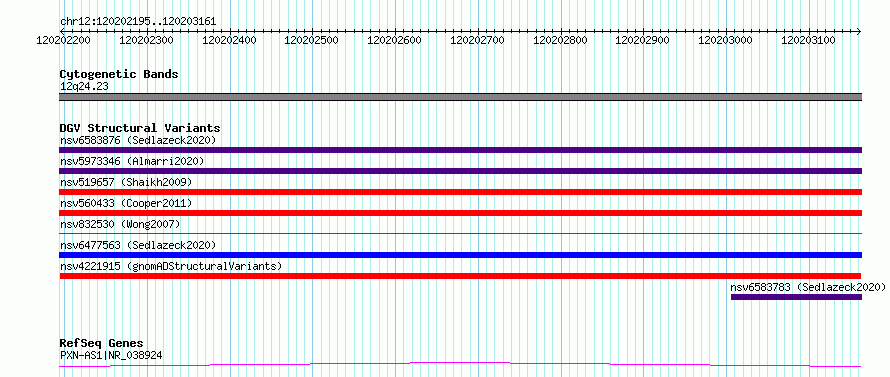Click ruler position 120203100
Image resolution: width=890 pixels, height=377 pixels.
pyautogui.click(x=808, y=40)
